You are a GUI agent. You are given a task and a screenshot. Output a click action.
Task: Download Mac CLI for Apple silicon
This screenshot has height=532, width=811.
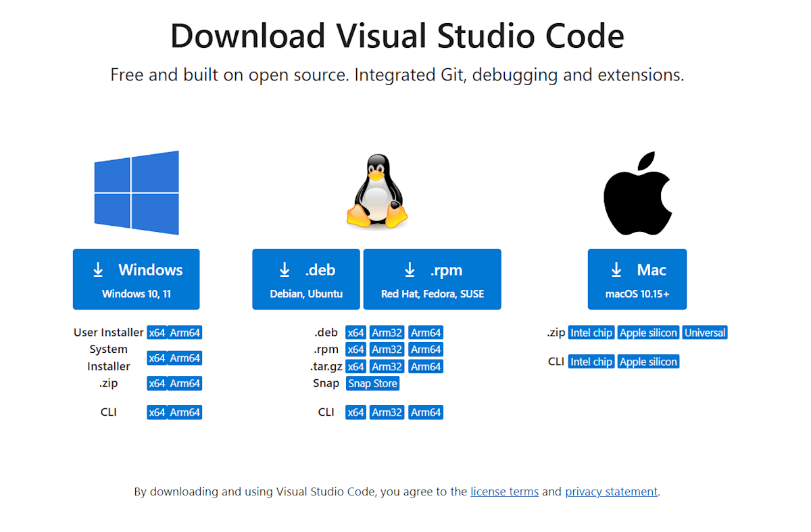pyautogui.click(x=649, y=362)
